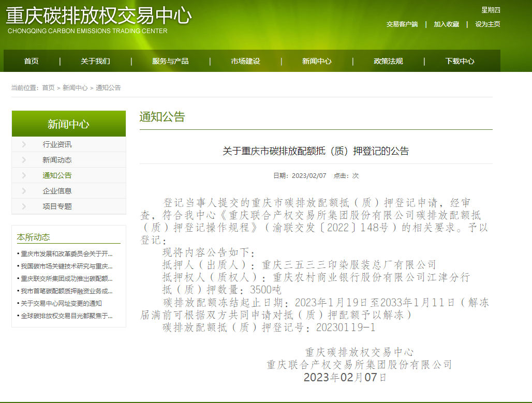Viewport: 532px width, 403px height.
Task: Click breadcrumb link 新闻中心
Action: 75,87
